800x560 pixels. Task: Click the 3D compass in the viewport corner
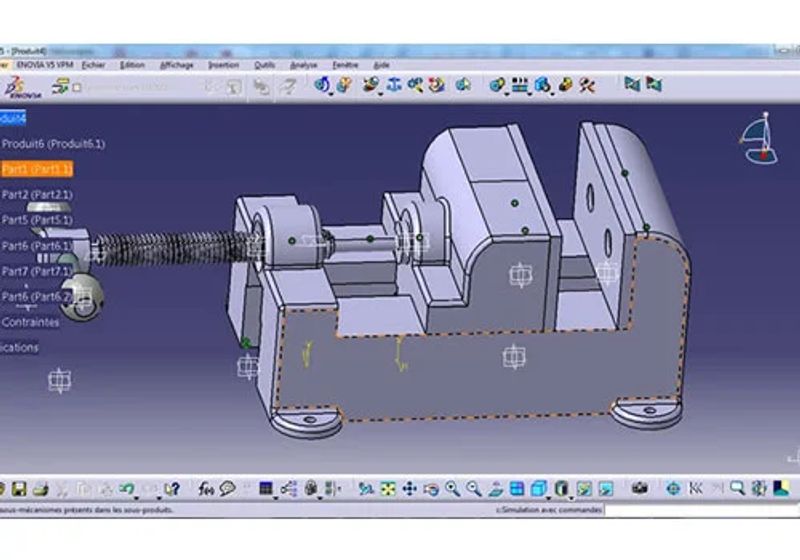pyautogui.click(x=760, y=138)
